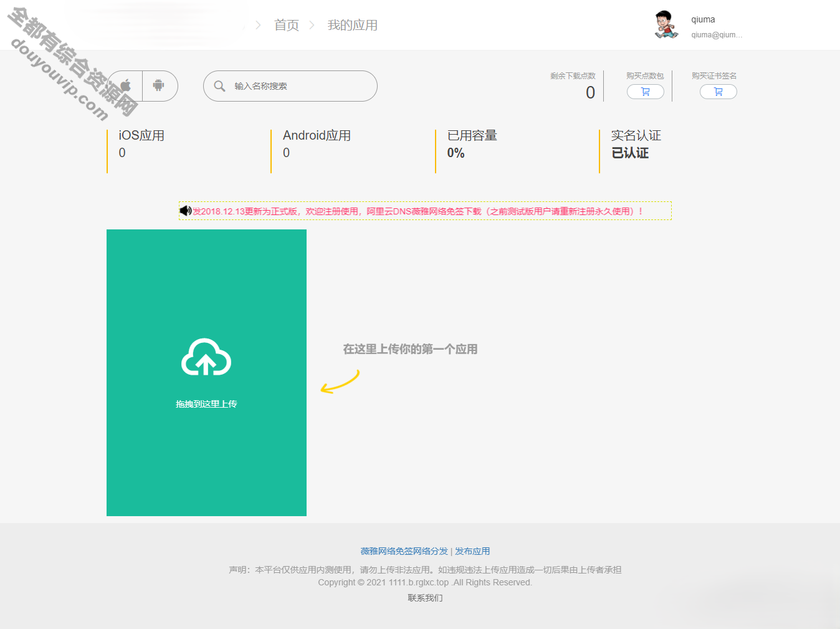Select the Android应用 count stat

317,144
